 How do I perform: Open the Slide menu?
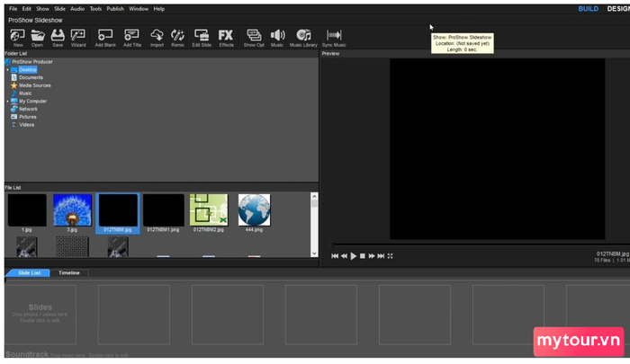click(x=60, y=9)
